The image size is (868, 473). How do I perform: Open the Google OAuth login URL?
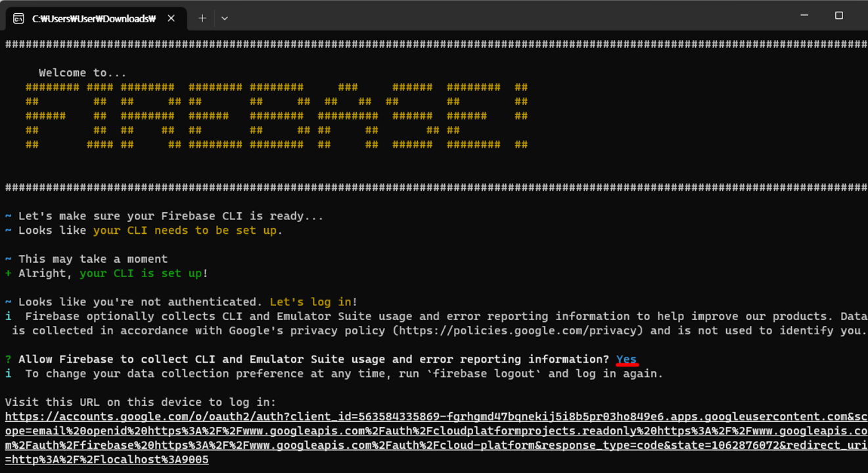[x=436, y=438]
